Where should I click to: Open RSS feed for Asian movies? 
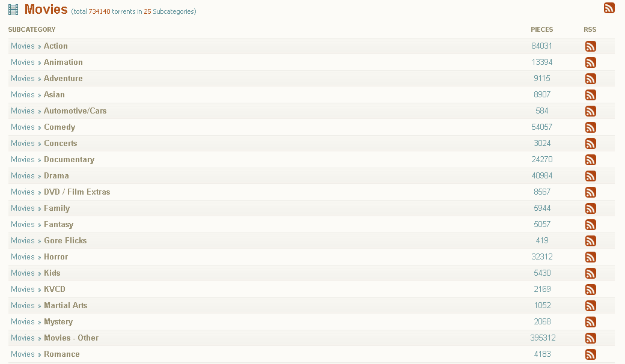click(590, 95)
